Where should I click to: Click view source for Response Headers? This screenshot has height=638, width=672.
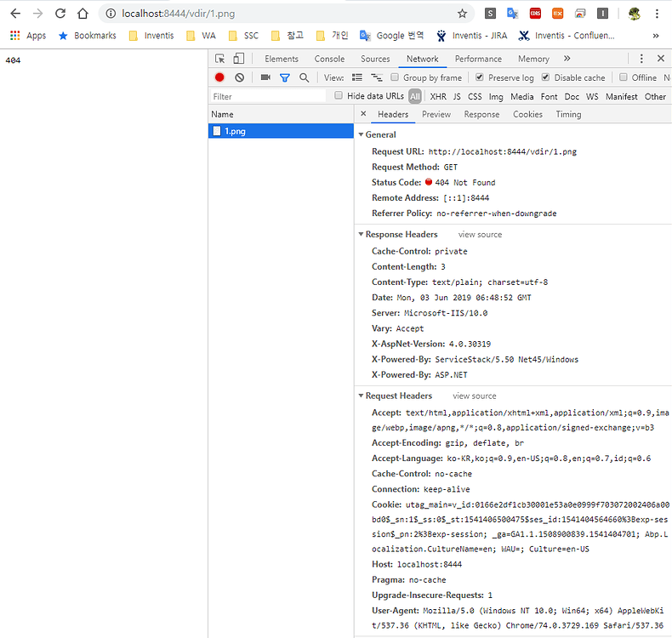tap(480, 235)
